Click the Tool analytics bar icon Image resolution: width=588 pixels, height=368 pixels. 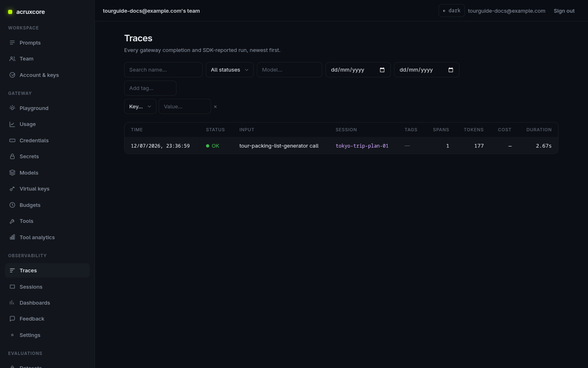[x=12, y=238]
